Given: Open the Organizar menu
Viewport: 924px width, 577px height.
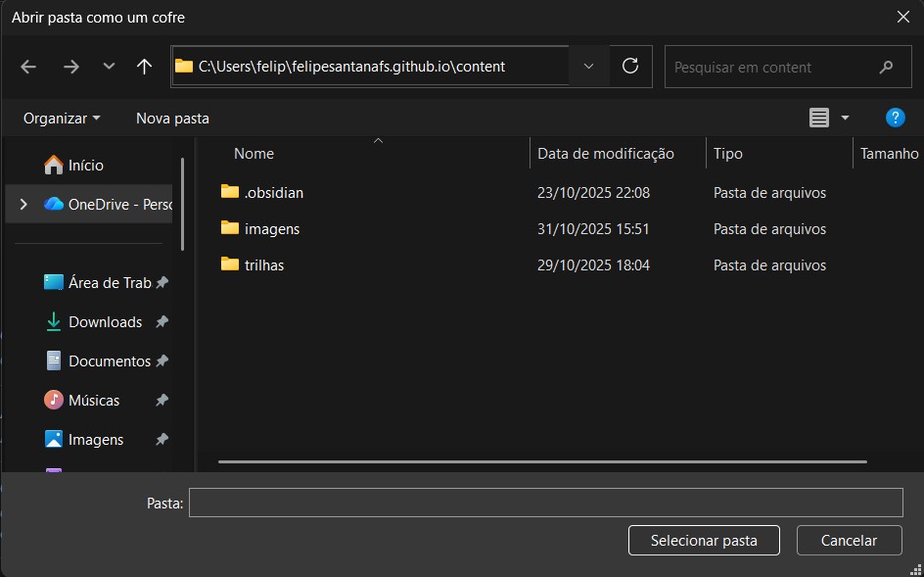Looking at the screenshot, I should (x=62, y=118).
